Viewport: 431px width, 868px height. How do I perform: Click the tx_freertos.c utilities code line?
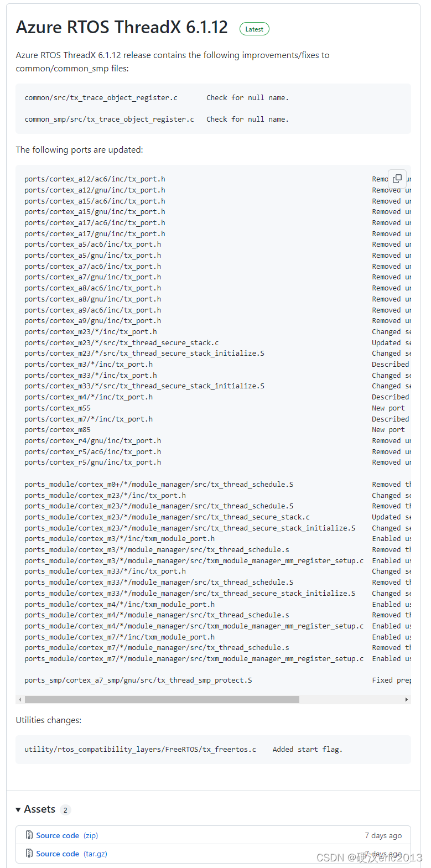coord(141,749)
